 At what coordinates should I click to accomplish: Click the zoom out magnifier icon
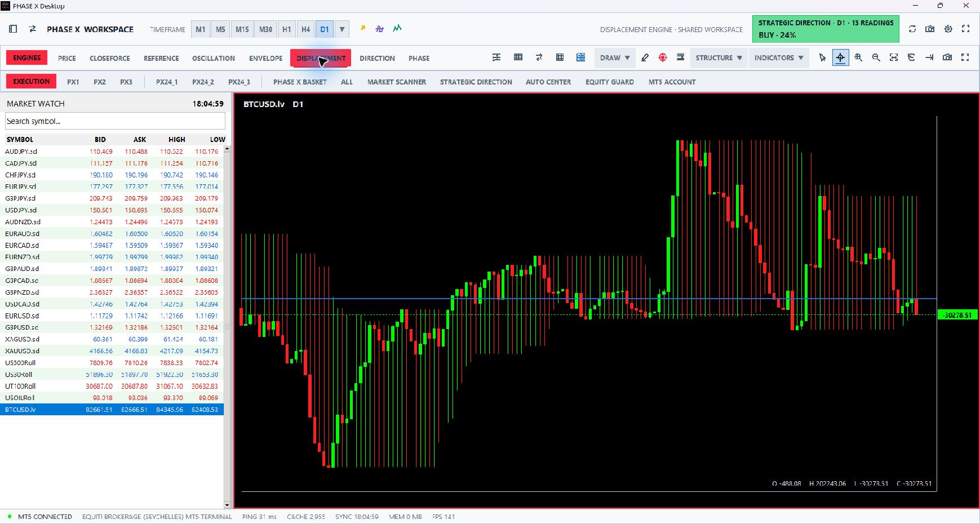[876, 57]
